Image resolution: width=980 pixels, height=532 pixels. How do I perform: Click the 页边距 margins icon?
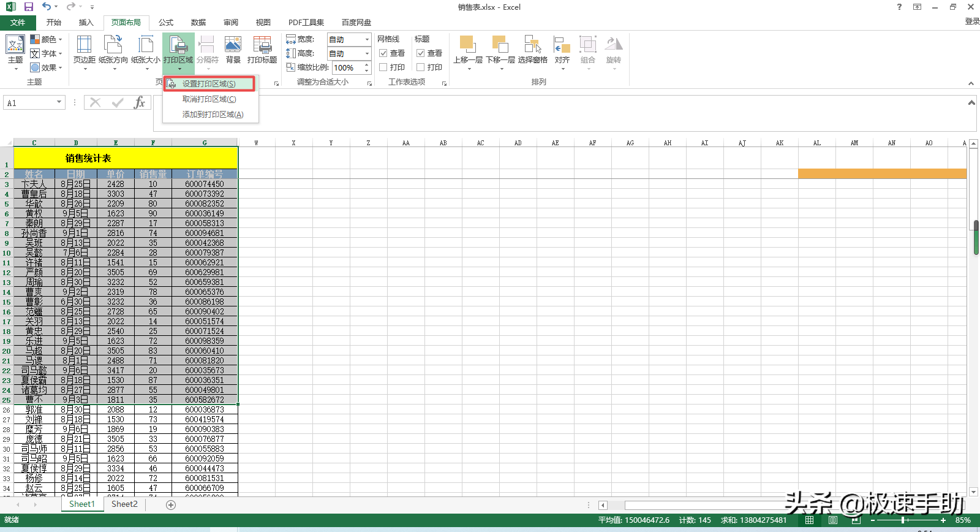84,50
